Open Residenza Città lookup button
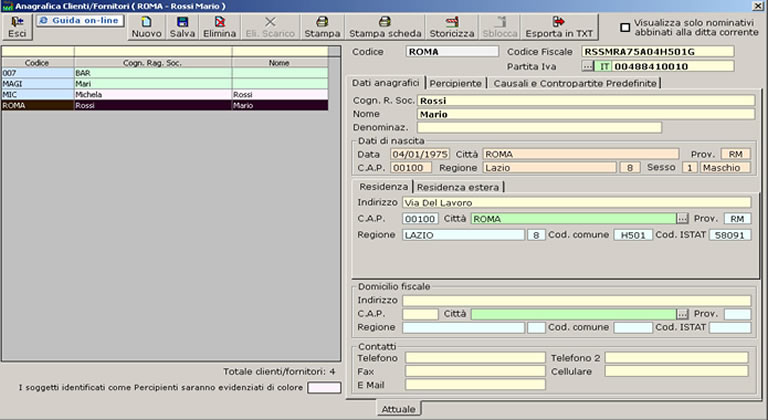768x420 pixels. 682,218
